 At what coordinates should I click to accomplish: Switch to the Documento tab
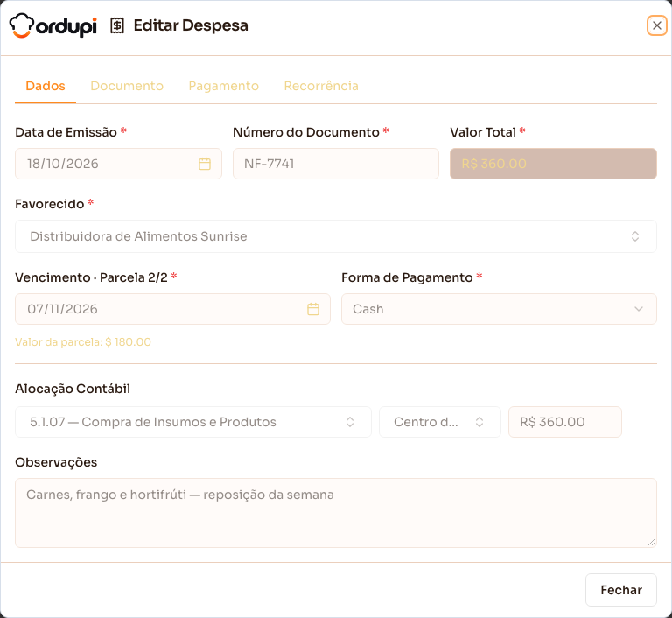click(x=127, y=86)
